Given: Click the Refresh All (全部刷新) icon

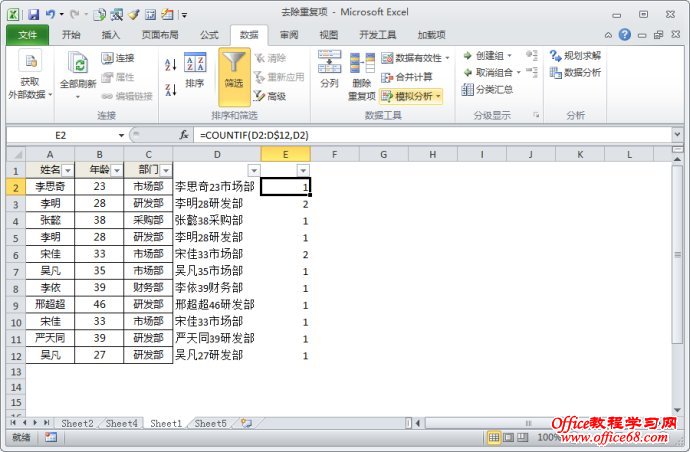Looking at the screenshot, I should pyautogui.click(x=77, y=62).
